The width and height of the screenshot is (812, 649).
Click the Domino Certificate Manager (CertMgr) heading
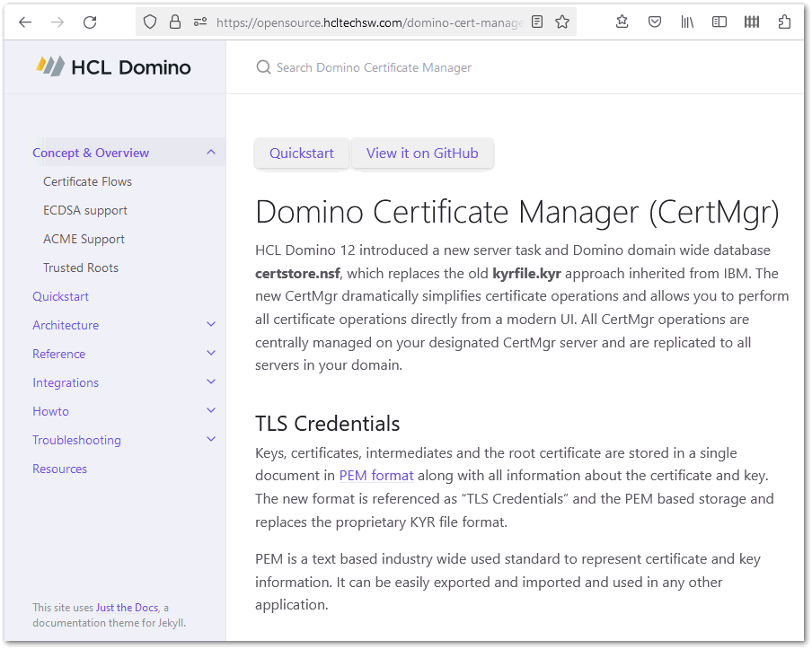pos(517,212)
